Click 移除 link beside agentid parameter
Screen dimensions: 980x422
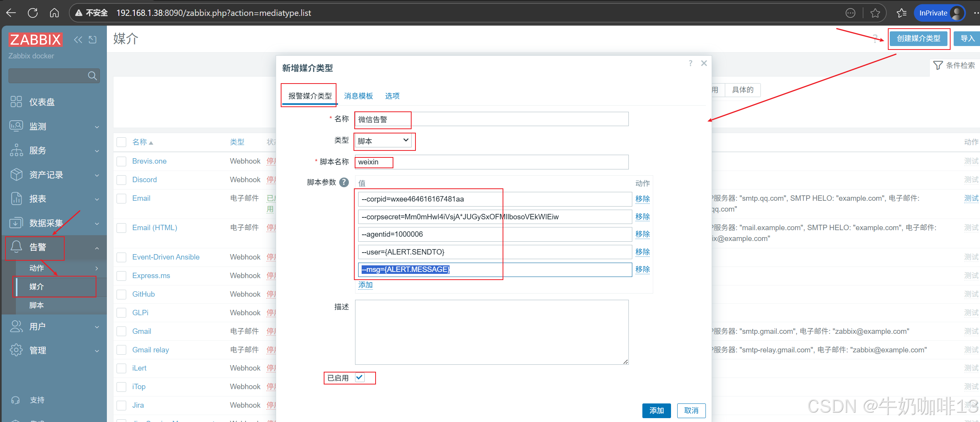(x=642, y=234)
